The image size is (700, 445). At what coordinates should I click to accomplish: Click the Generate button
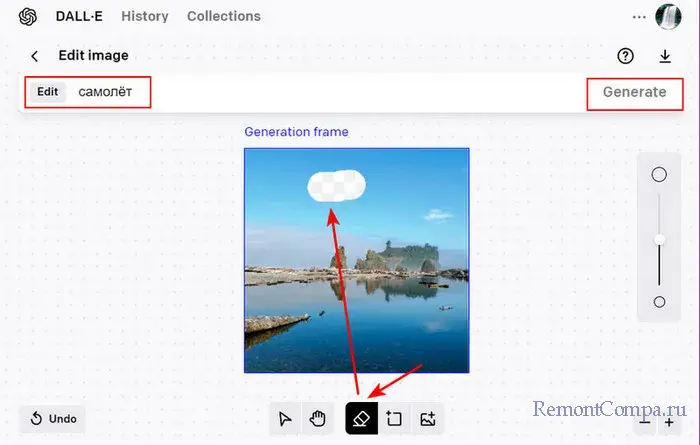634,92
